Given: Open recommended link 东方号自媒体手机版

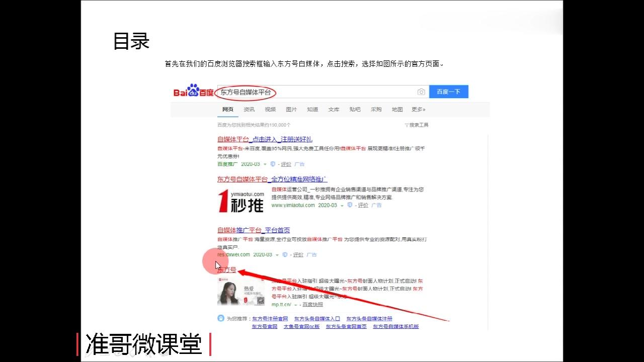Looking at the screenshot, I should (x=395, y=327).
